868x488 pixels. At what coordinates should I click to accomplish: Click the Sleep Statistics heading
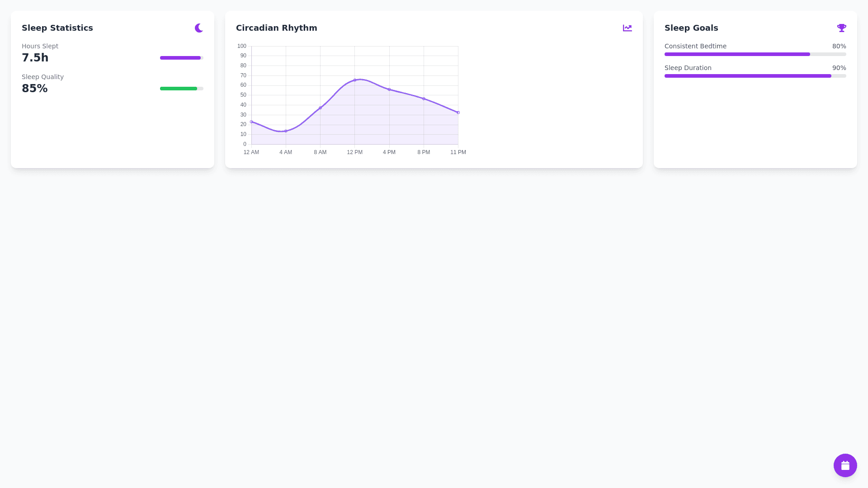click(x=57, y=28)
